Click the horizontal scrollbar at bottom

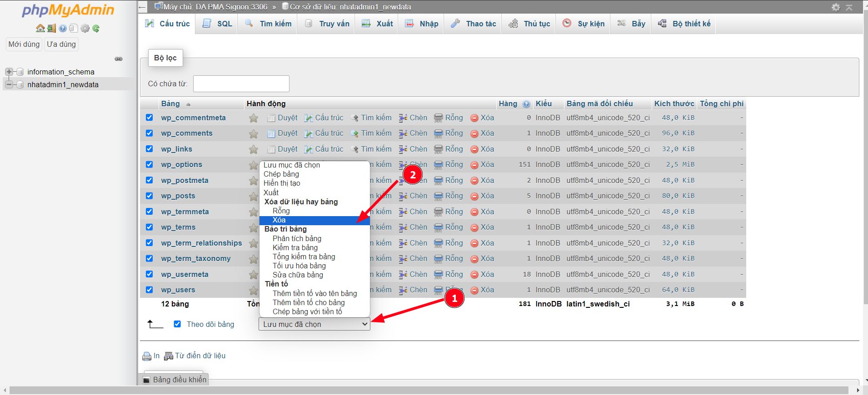pos(429,390)
